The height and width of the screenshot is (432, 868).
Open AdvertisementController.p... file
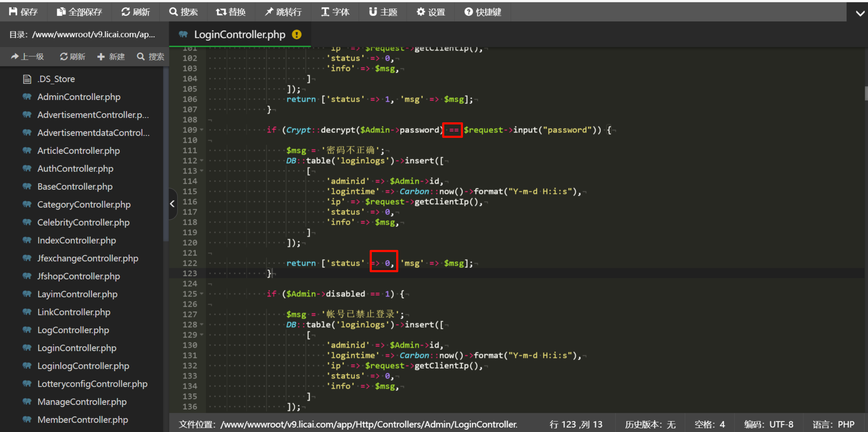93,115
